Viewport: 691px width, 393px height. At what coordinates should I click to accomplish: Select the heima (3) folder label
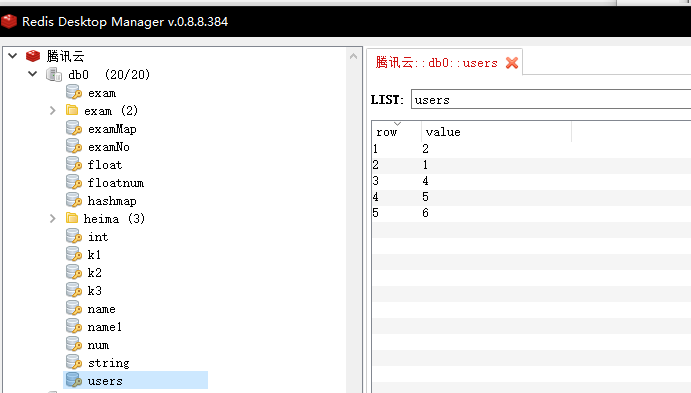coord(114,219)
